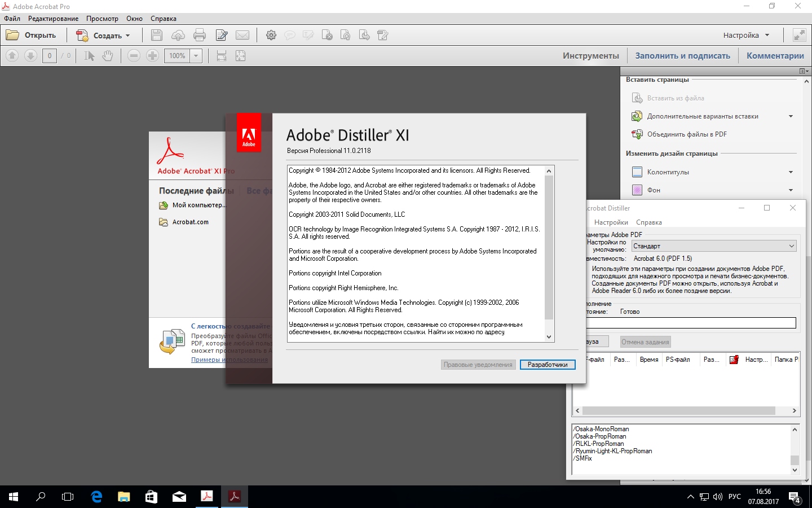Expand Дополнительные варианты вставки arrow
Viewport: 812px width, 508px height.
[791, 116]
